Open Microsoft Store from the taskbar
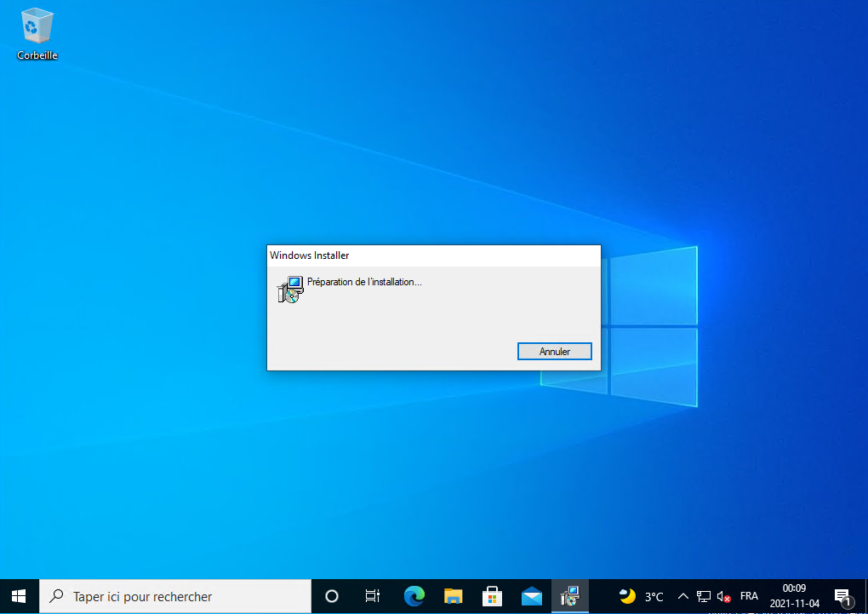This screenshot has height=614, width=868. (x=492, y=596)
